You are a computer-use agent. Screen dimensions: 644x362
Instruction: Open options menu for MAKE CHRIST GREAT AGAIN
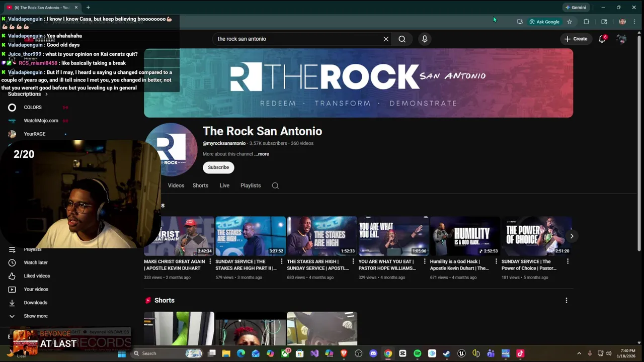point(210,261)
